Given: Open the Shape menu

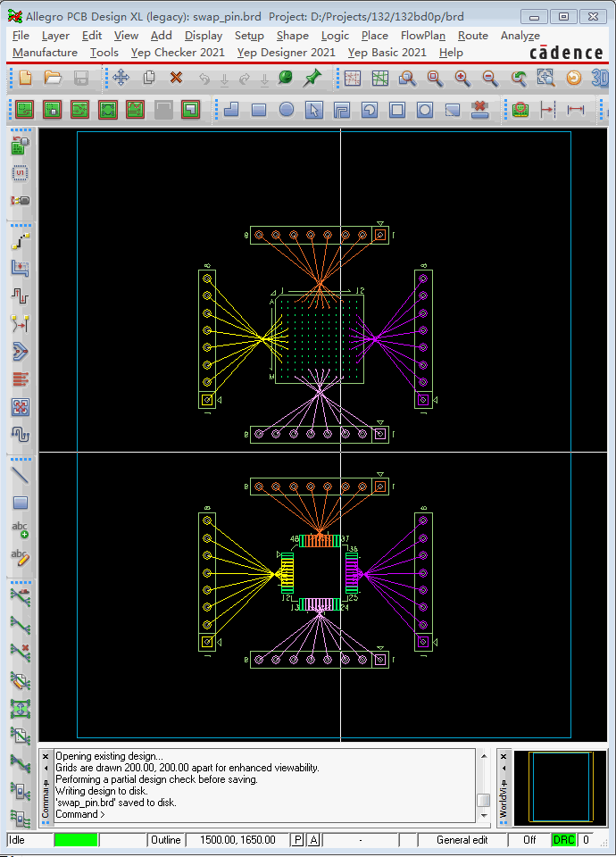Looking at the screenshot, I should [293, 36].
